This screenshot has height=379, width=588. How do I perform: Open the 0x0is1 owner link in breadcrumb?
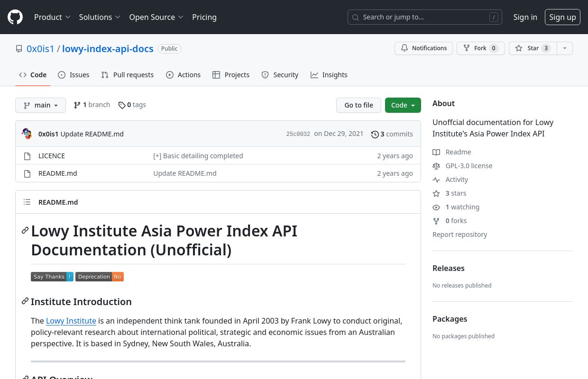(x=40, y=49)
